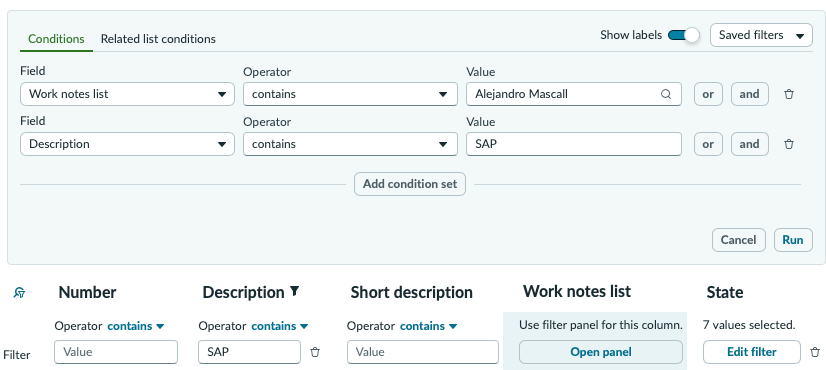This screenshot has width=826, height=370.
Task: Click the Short description column header
Action: coord(411,293)
